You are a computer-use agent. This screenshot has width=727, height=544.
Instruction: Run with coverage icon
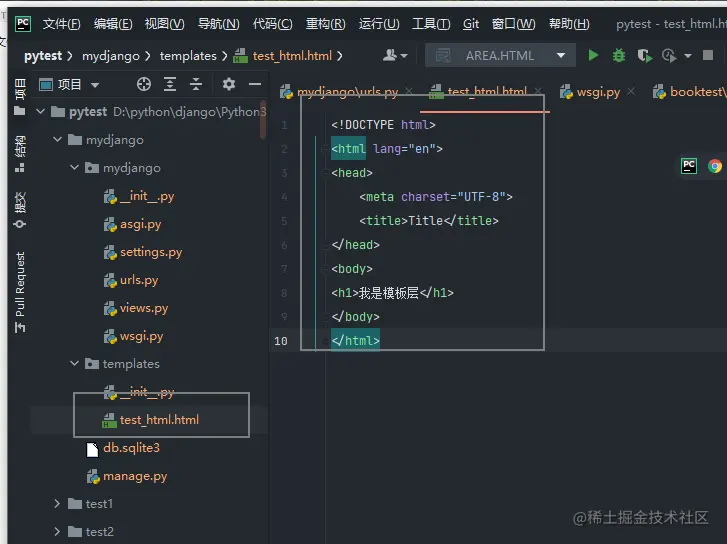(x=644, y=56)
